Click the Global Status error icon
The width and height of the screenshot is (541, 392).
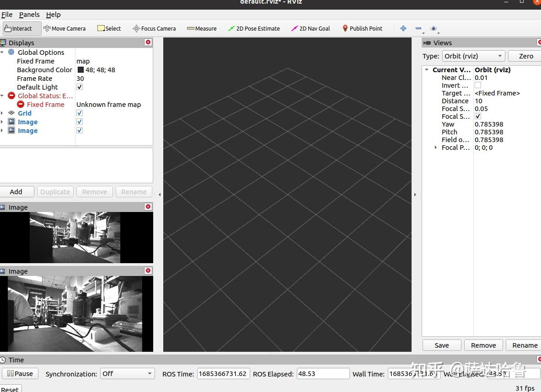click(x=11, y=95)
